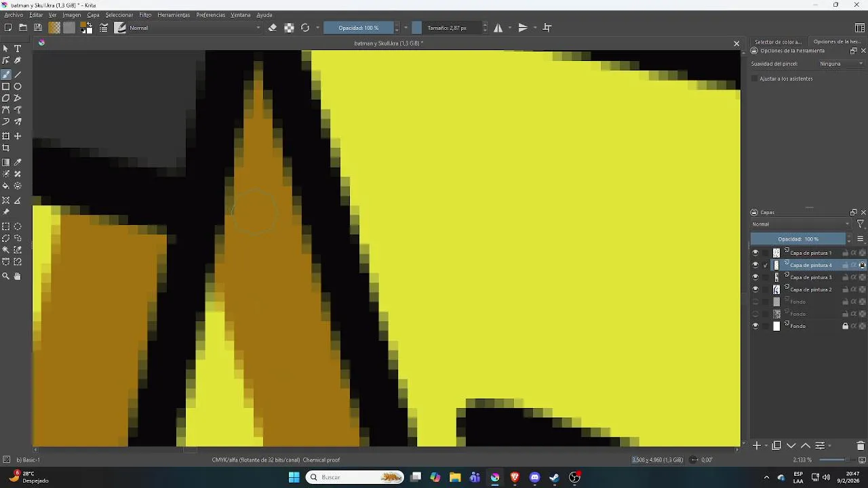Image resolution: width=868 pixels, height=488 pixels.
Task: Hide Capa de pintura 4 layer
Action: pos(755,265)
